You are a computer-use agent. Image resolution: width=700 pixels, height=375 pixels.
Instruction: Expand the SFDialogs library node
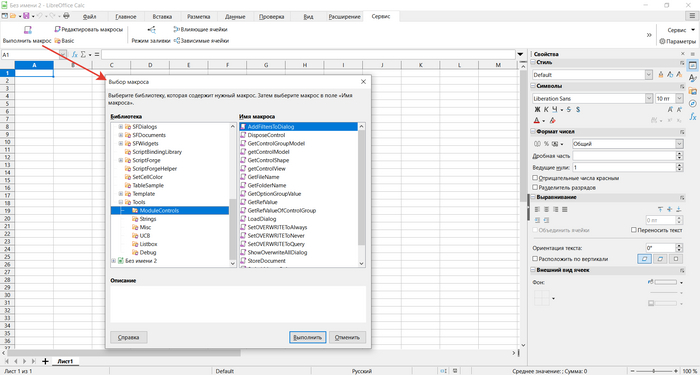click(x=121, y=127)
